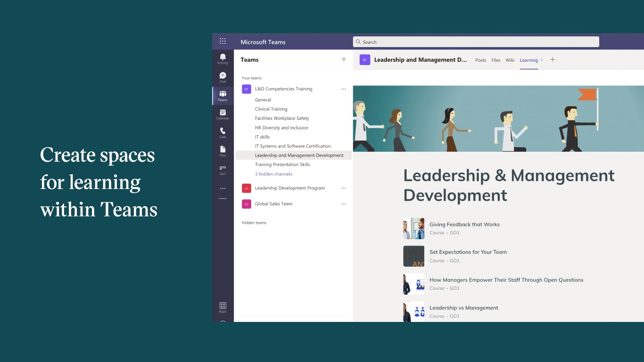This screenshot has width=644, height=362.
Task: Click in the Search box
Action: pos(476,42)
